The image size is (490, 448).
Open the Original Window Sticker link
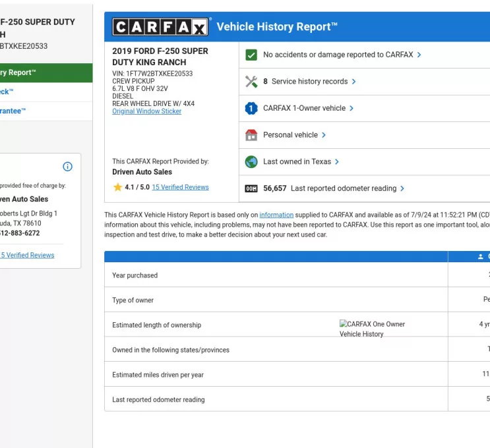146,111
